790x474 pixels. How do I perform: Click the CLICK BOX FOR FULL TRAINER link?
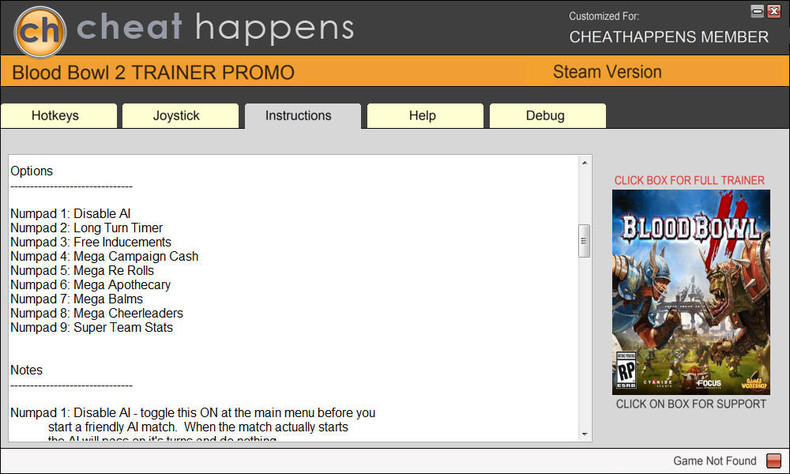(689, 180)
